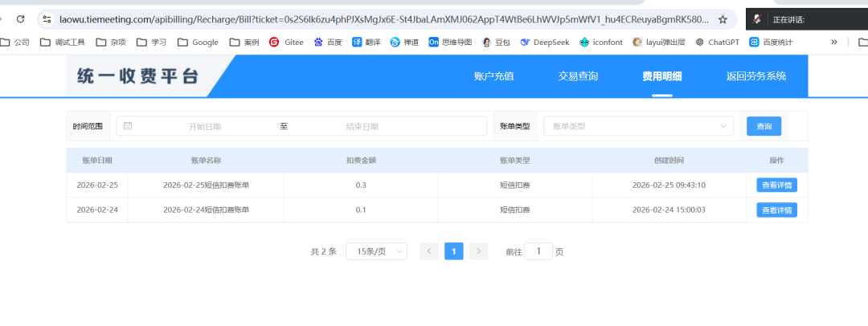Viewport: 868px width, 326px height.
Task: Click the 前往 page number input box
Action: click(x=538, y=251)
